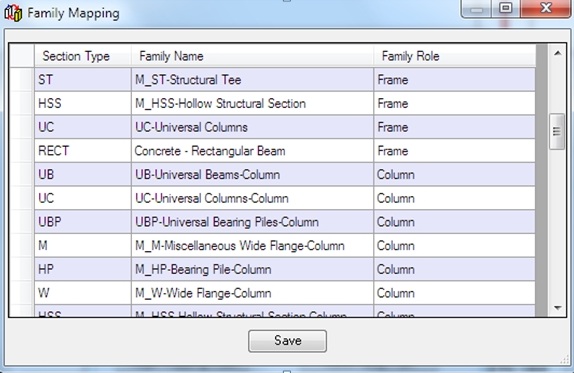Click the Concrete - Rectangular Beam cell
Image resolution: width=574 pixels, height=373 pixels.
coord(252,151)
